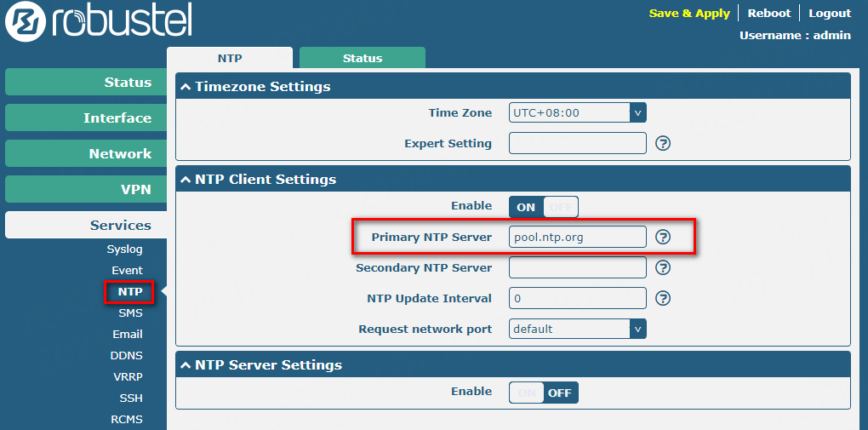Click help icon for NTP Update Interval

[663, 298]
